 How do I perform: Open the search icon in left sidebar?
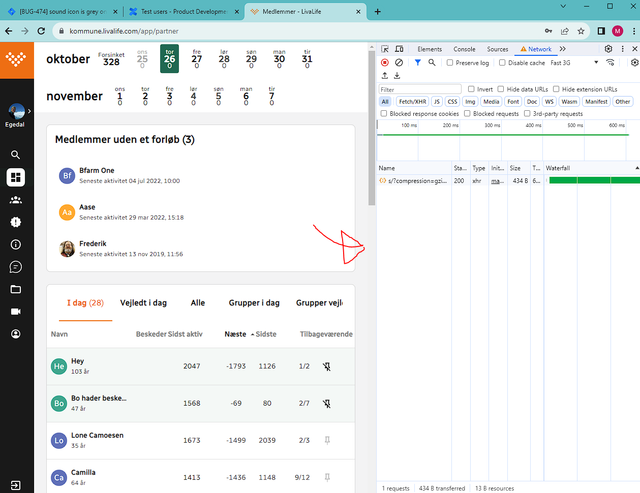[15, 155]
